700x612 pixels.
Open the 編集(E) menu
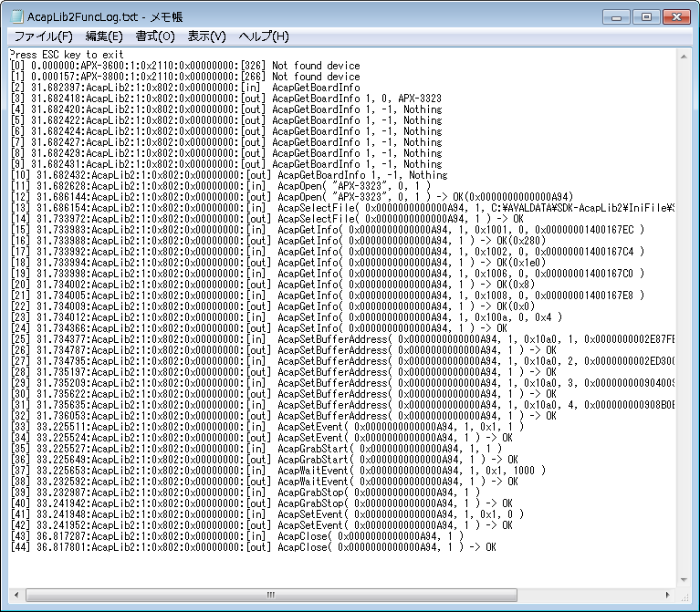[x=103, y=36]
